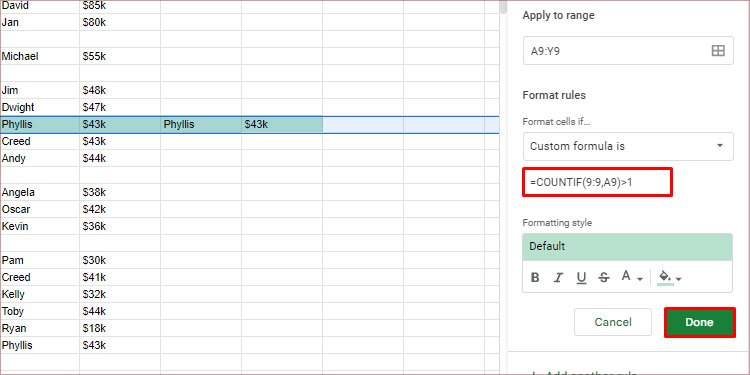Select the $47k cell
Viewport: 750px width, 375px height.
tap(120, 107)
